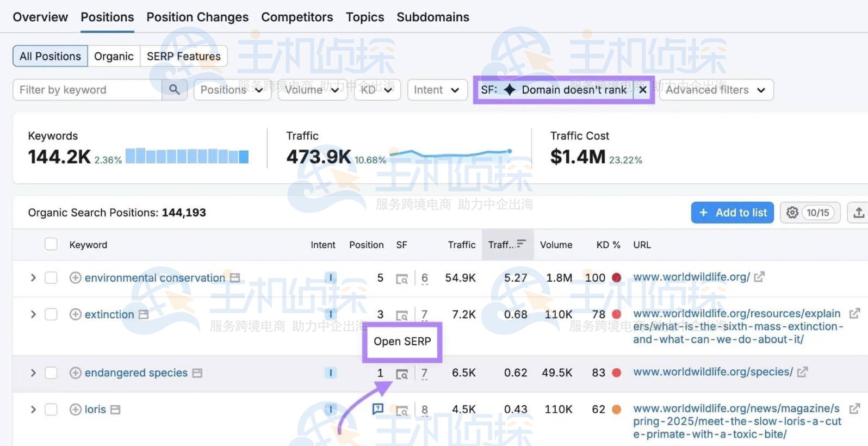Click the Traffic % sort icon
The height and width of the screenshot is (446, 868).
[x=521, y=244]
